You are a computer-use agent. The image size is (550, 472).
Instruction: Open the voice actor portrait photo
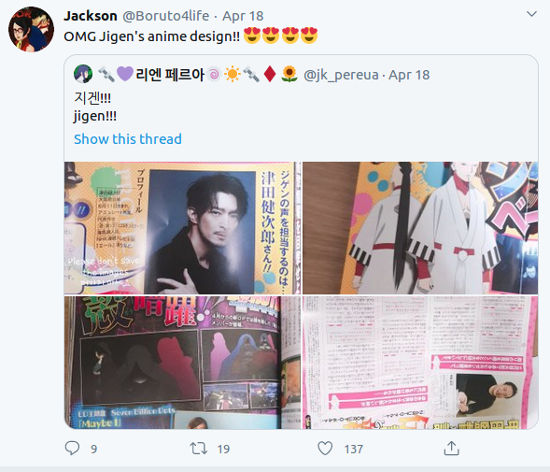coord(182,228)
